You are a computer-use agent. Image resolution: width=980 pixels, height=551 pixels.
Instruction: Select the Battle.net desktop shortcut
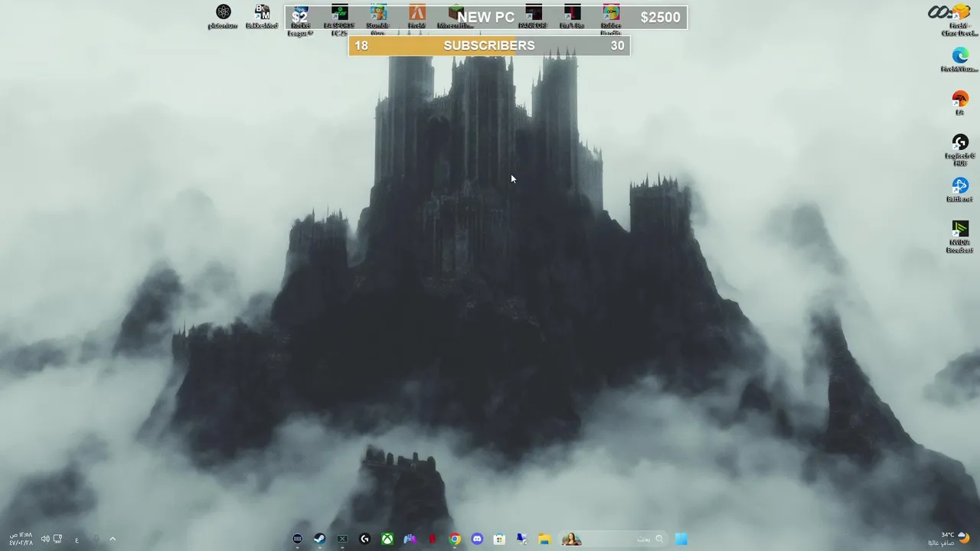[x=960, y=190]
